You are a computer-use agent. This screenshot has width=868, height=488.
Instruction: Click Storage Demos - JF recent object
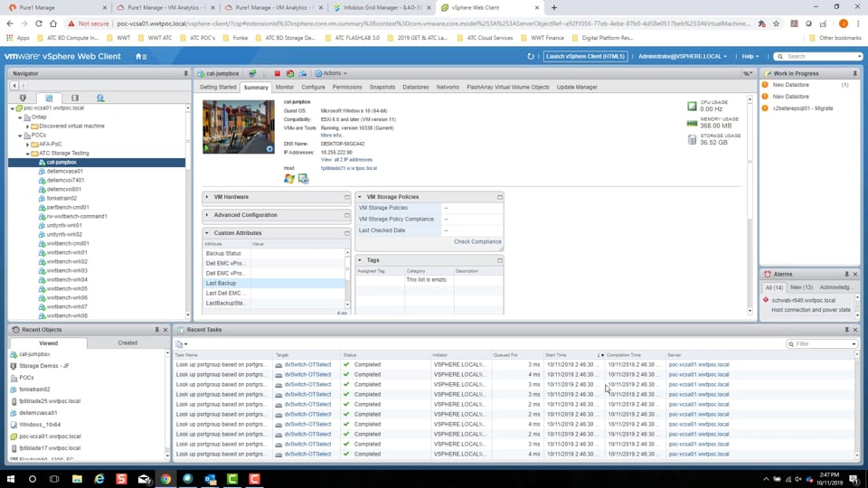point(44,366)
